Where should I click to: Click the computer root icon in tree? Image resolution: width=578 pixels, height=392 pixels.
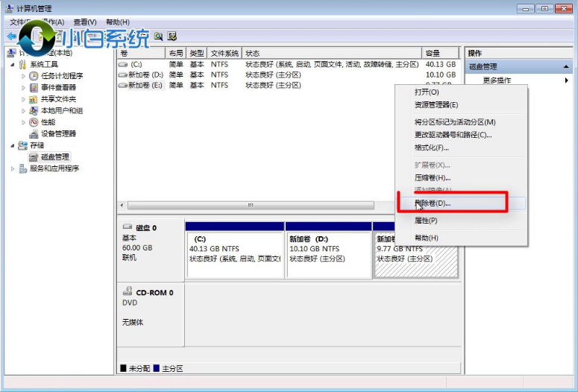click(12, 53)
